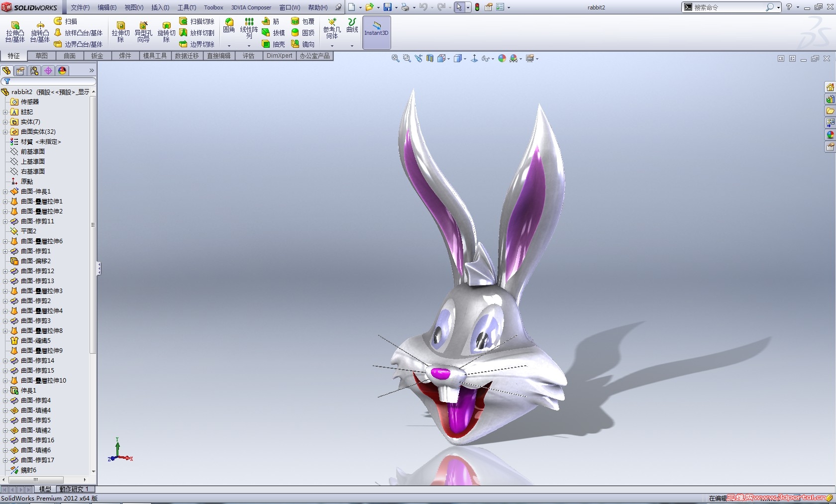Screen dimensions: 836x504
Task: Click the Save disk icon
Action: coord(387,7)
